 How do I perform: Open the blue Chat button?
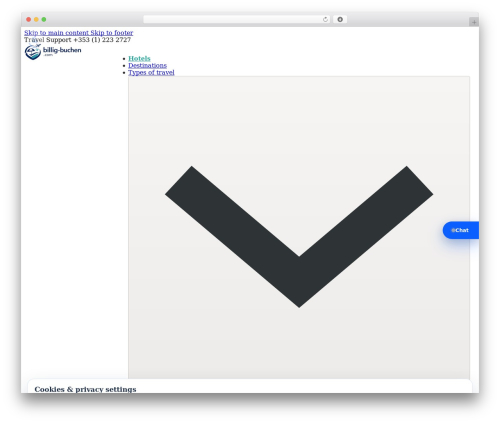coord(461,230)
